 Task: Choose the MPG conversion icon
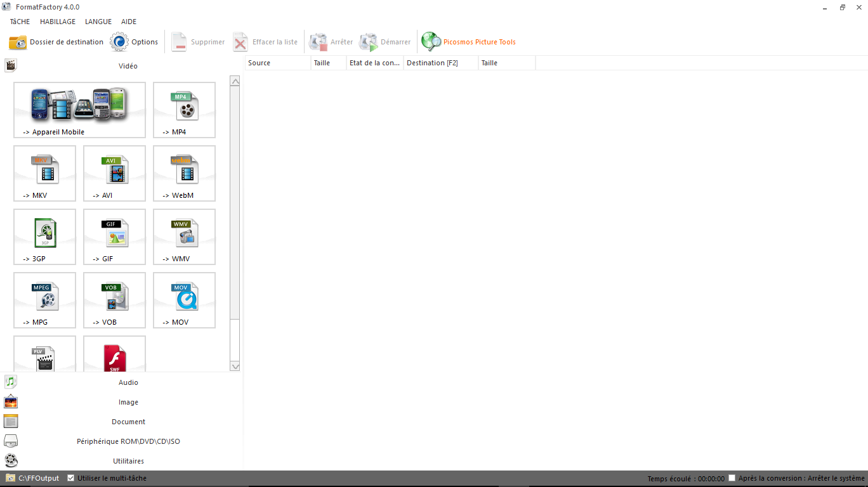[x=44, y=300]
